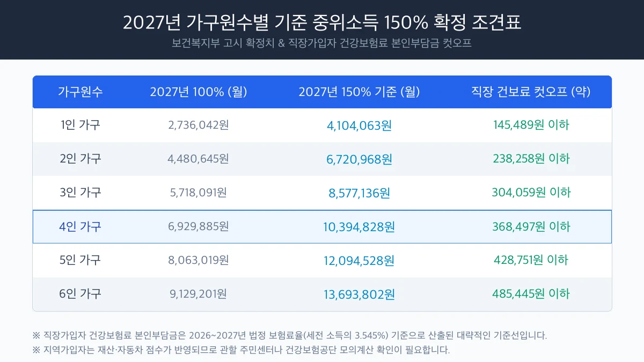The height and width of the screenshot is (362, 644).
Task: Click the value '5,718,091원'
Action: 199,193
